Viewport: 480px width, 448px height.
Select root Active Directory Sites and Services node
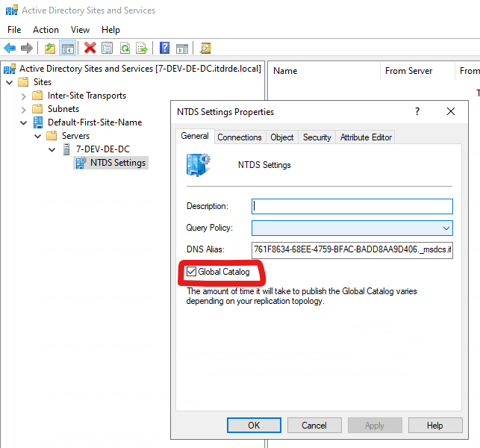pyautogui.click(x=140, y=69)
